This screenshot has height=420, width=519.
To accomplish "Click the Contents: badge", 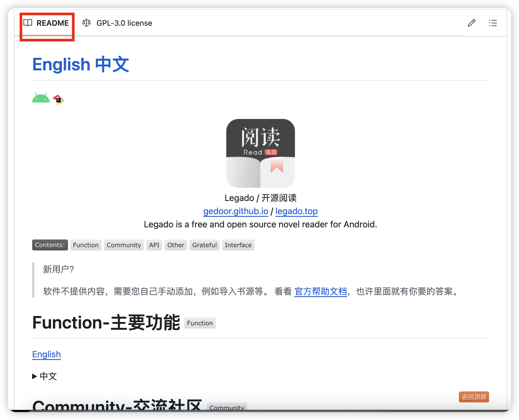I will (x=50, y=245).
